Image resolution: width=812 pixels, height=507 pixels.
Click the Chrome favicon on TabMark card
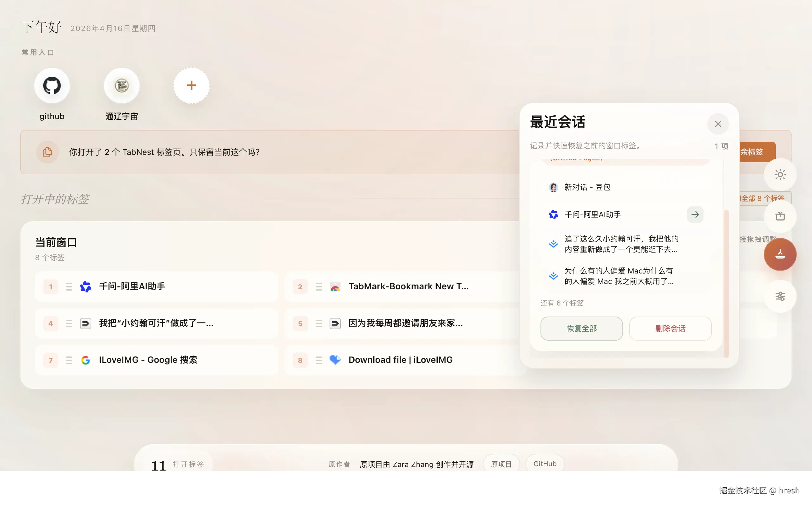click(x=335, y=287)
